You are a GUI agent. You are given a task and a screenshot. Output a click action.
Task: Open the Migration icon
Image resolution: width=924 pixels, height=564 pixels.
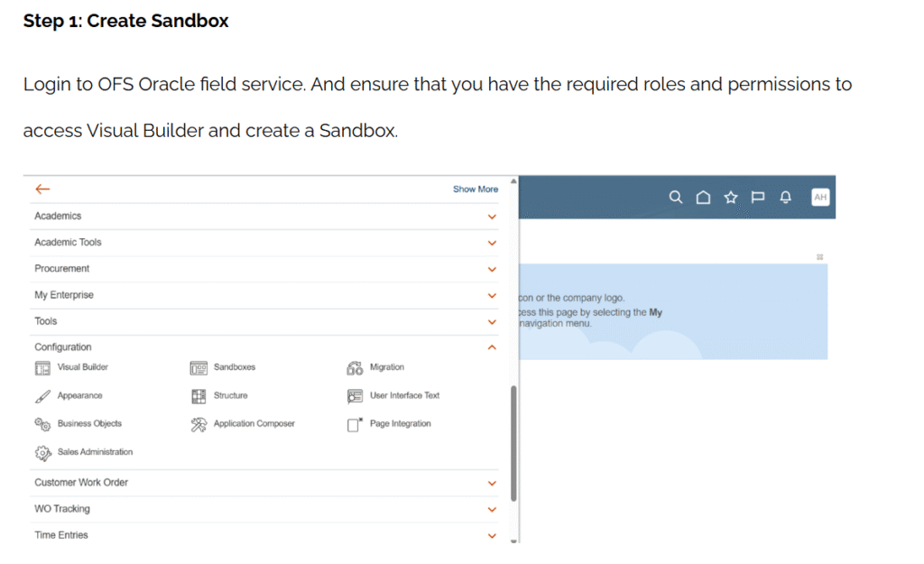[355, 368]
